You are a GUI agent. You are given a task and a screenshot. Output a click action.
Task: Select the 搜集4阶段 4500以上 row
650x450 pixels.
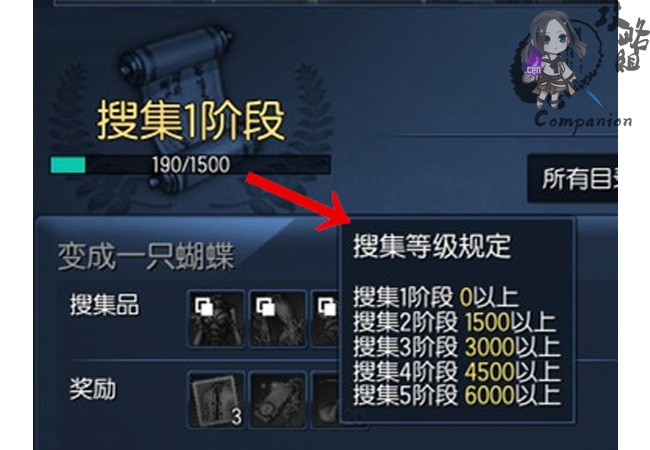(456, 370)
